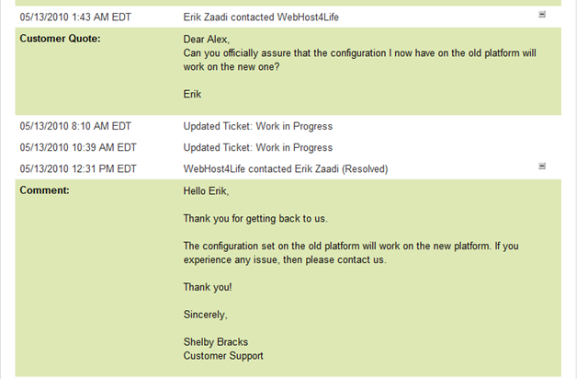The height and width of the screenshot is (379, 588).
Task: Click the 'Comment:' label
Action: (x=45, y=190)
